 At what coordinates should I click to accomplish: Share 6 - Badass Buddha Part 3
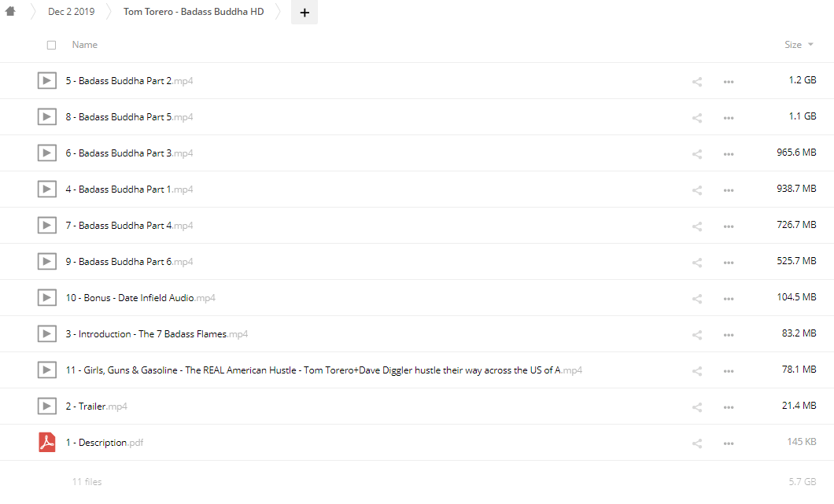pos(697,154)
